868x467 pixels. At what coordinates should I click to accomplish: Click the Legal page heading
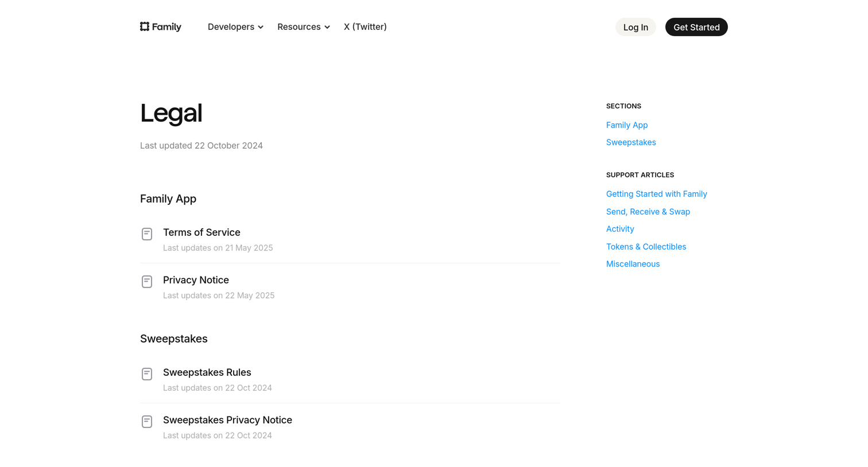(x=171, y=113)
